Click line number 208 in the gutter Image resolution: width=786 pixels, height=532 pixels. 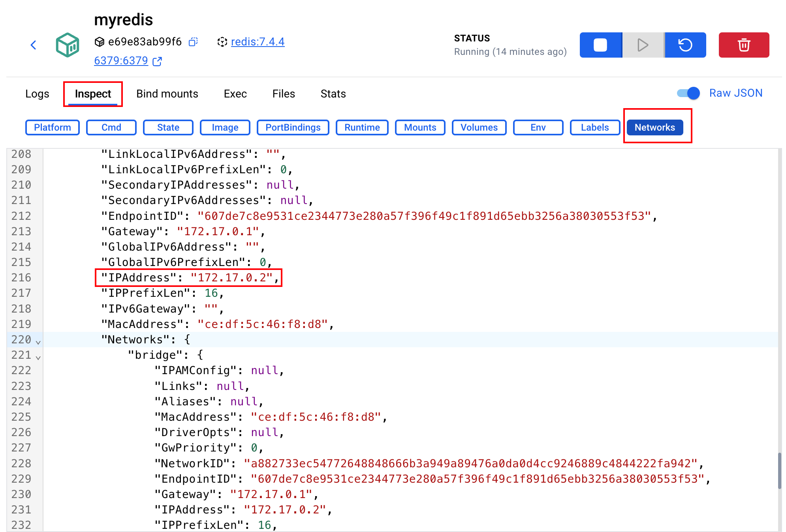pos(21,154)
